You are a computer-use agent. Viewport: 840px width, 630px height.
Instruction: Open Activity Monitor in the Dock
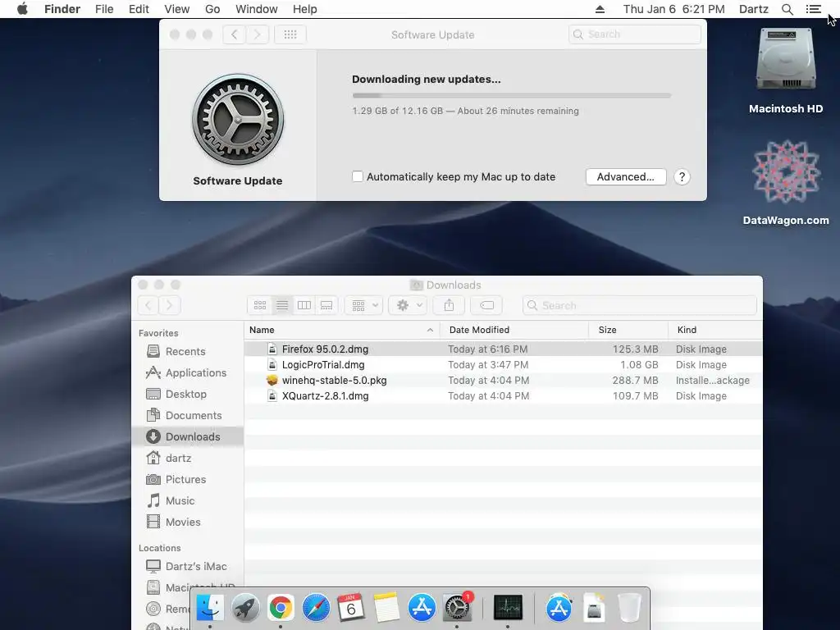click(508, 608)
